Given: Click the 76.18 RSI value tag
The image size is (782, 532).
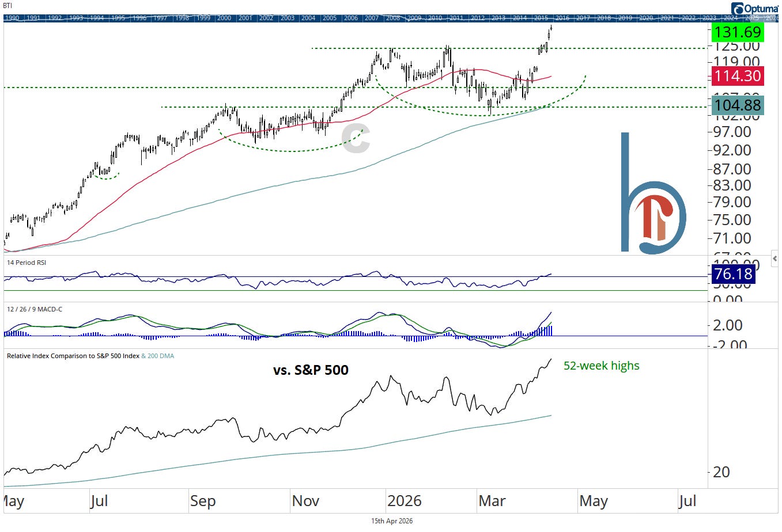Looking at the screenshot, I should point(733,274).
